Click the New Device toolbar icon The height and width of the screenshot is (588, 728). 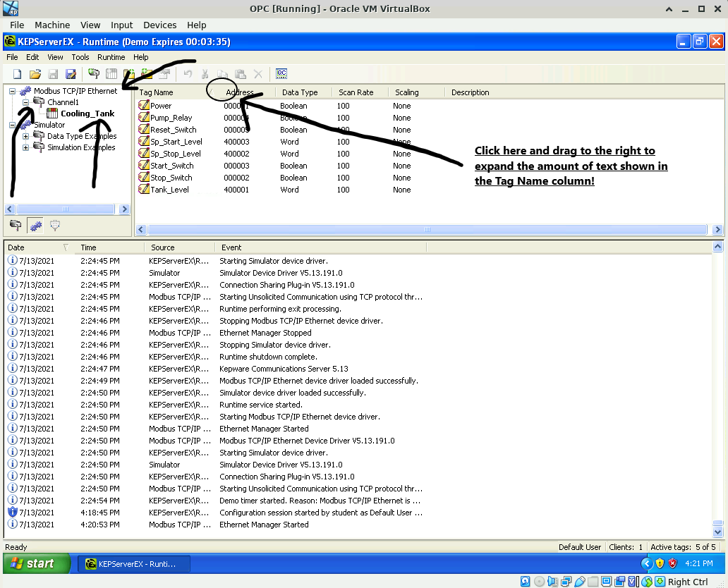coord(111,74)
